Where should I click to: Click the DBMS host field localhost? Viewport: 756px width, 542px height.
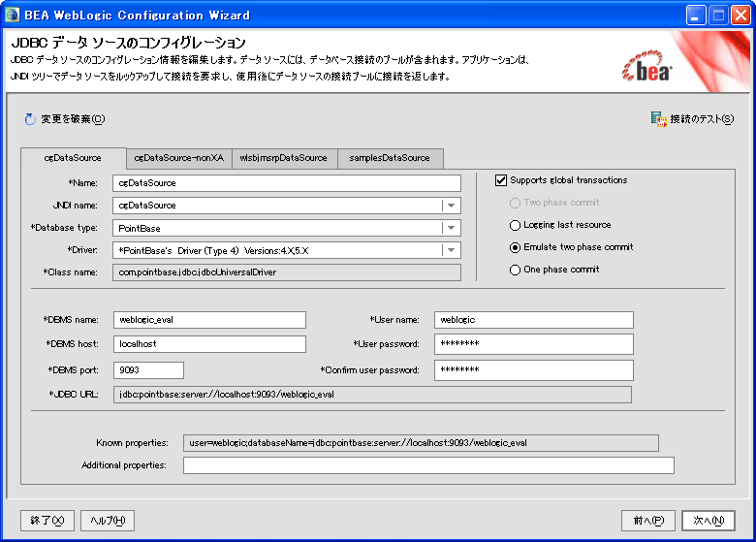click(x=209, y=344)
